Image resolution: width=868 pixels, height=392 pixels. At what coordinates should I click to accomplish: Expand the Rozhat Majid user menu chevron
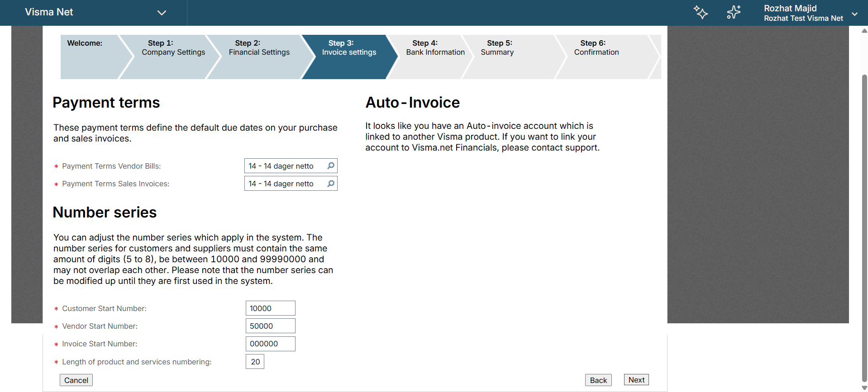click(x=854, y=14)
